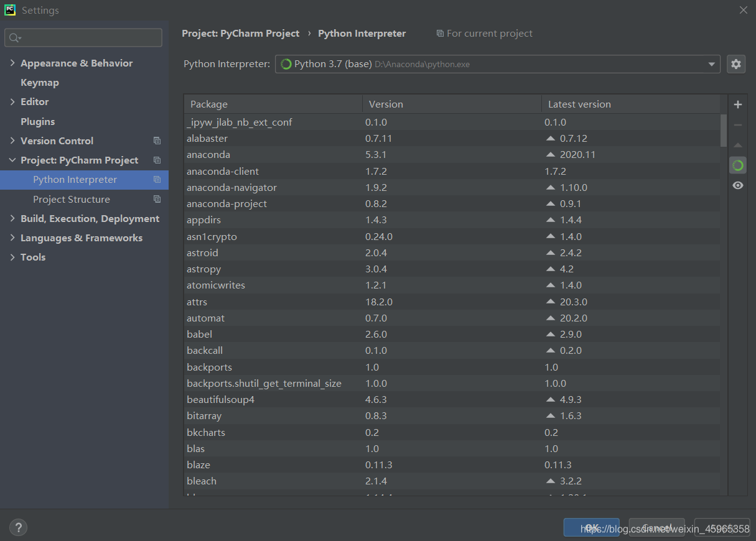Image resolution: width=756 pixels, height=541 pixels.
Task: Click the OK button
Action: pyautogui.click(x=591, y=527)
